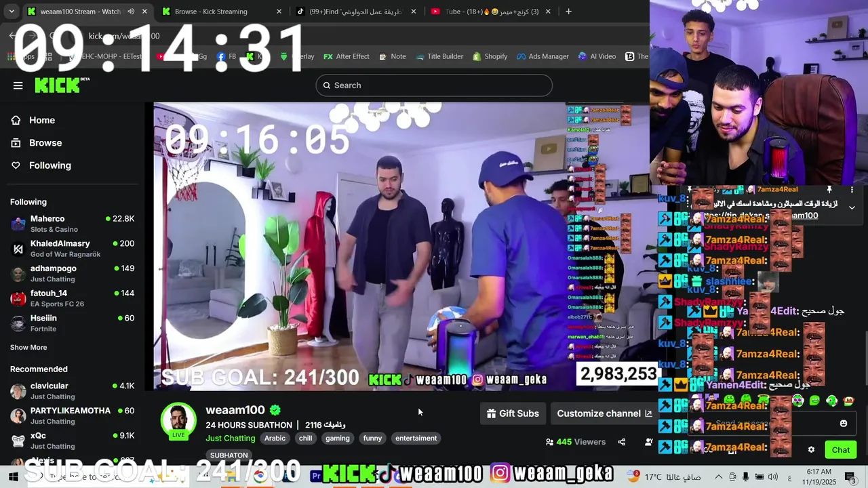Open the taskbar clock and date
The image size is (868, 488).
(x=819, y=476)
